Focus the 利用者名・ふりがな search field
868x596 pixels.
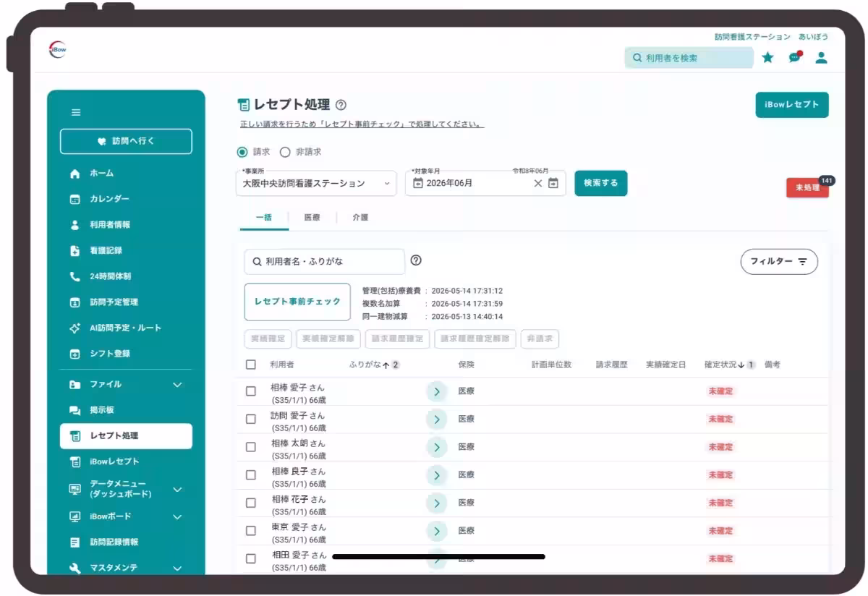coord(325,262)
